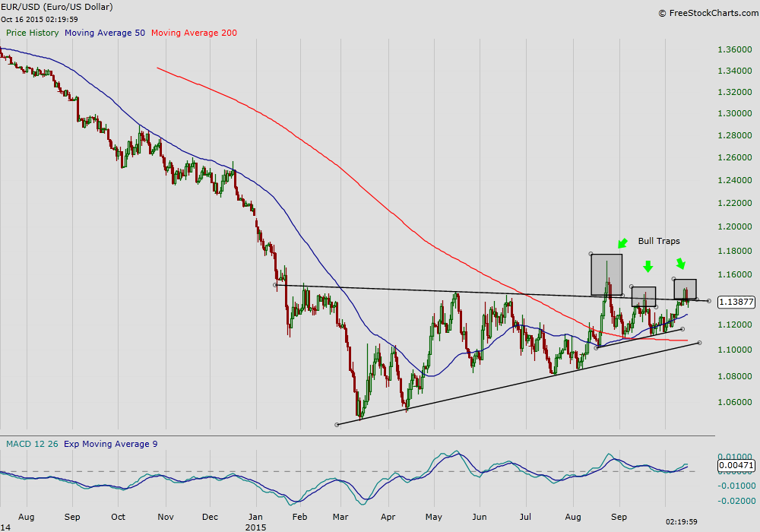
Task: Click top-left corner handle of the tallest gray box
Action: pos(591,253)
